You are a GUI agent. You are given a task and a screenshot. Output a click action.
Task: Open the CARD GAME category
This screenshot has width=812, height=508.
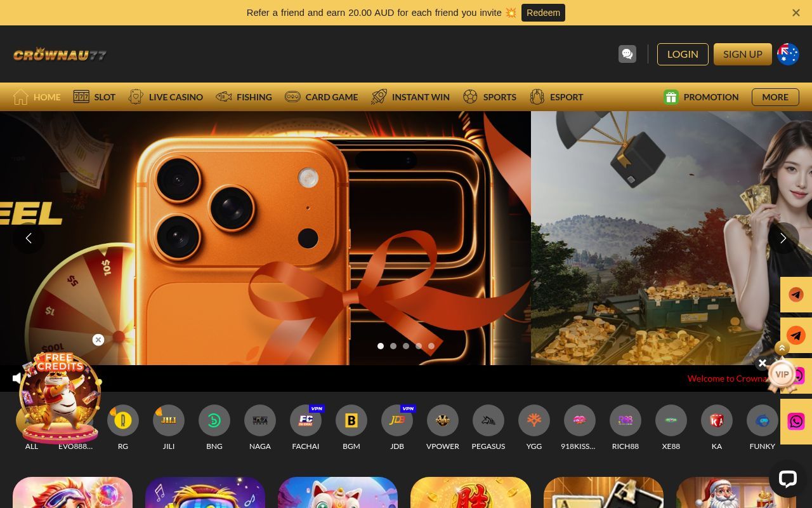pyautogui.click(x=321, y=97)
